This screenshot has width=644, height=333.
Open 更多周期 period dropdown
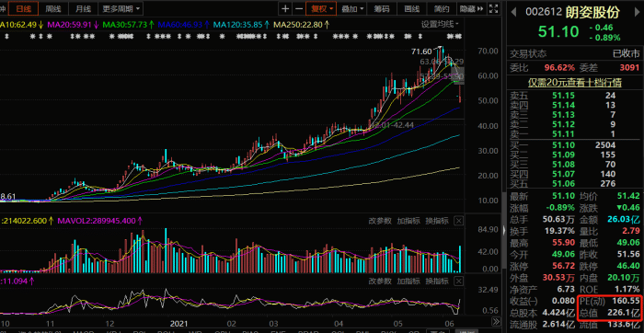121,8
